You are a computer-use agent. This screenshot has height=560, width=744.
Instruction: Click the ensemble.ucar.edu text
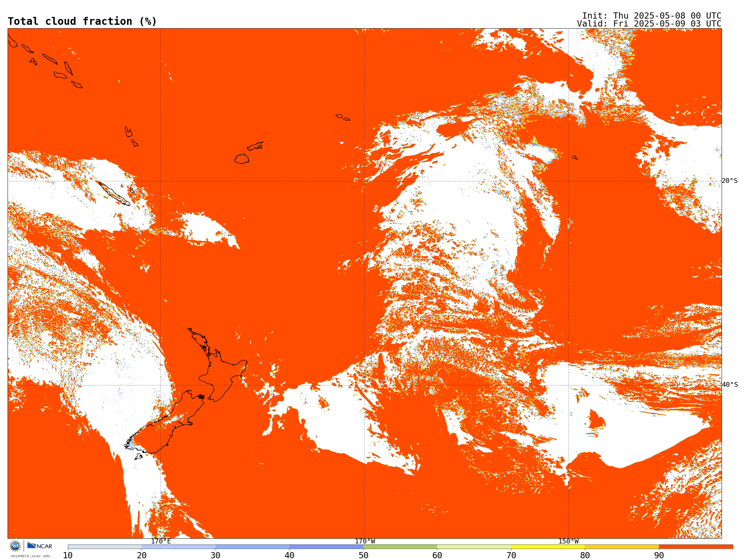pos(30,556)
